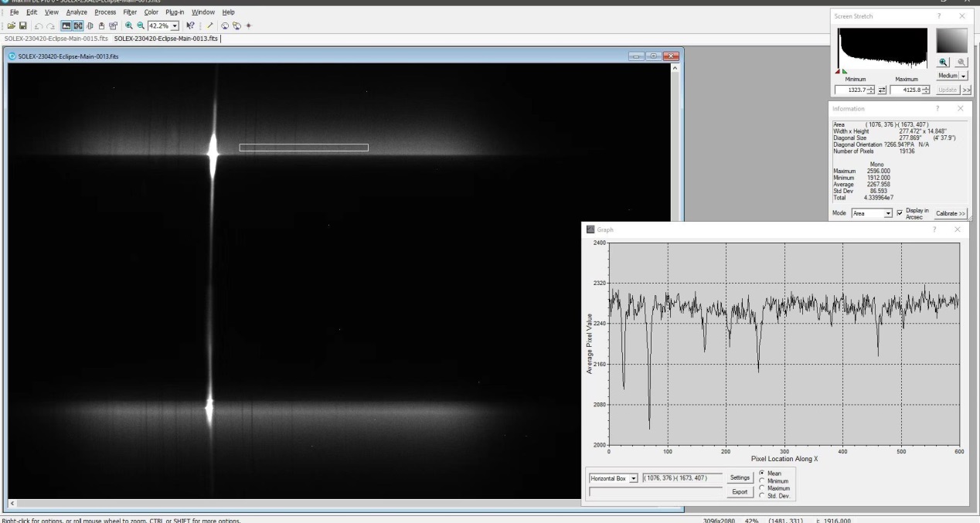This screenshot has height=523, width=980.
Task: Click the Redo toolbar icon
Action: [50, 25]
